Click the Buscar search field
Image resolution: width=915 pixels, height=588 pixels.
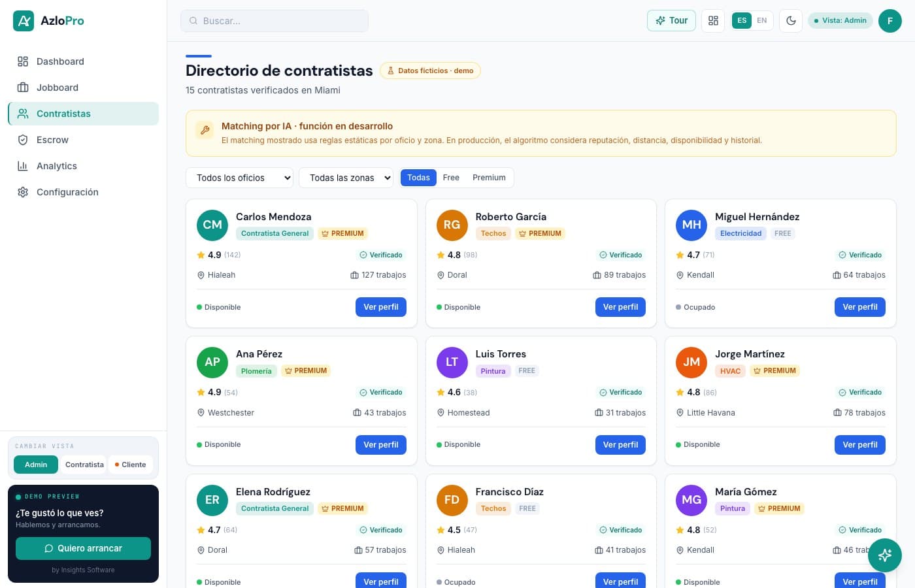click(274, 21)
